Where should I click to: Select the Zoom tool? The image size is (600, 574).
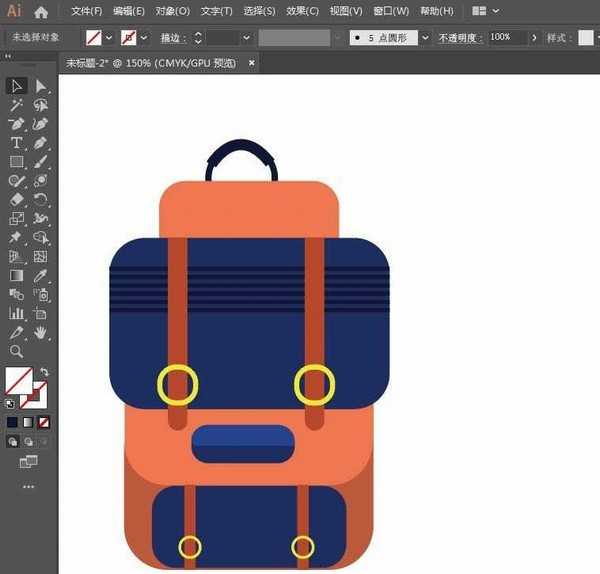coord(16,351)
